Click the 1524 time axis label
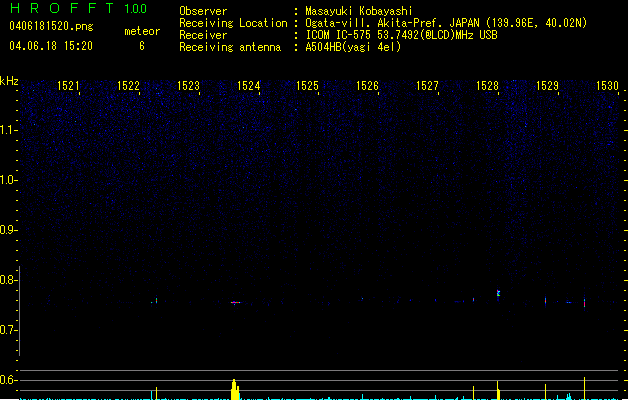The width and height of the screenshot is (629, 400). click(248, 86)
